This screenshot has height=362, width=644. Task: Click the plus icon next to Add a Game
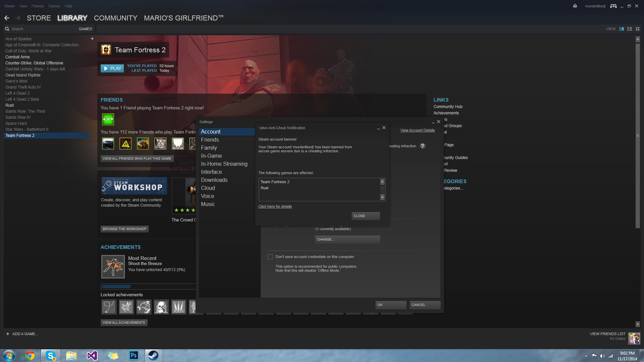point(8,334)
